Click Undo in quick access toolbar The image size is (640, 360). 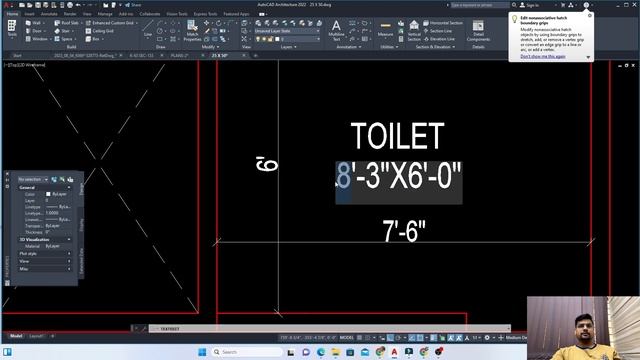pos(78,5)
